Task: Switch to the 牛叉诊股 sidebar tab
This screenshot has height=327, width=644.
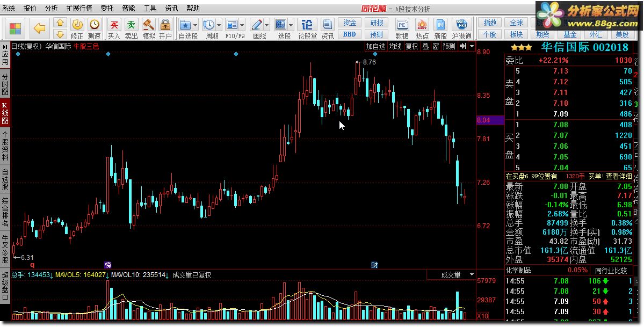Action: (5, 249)
